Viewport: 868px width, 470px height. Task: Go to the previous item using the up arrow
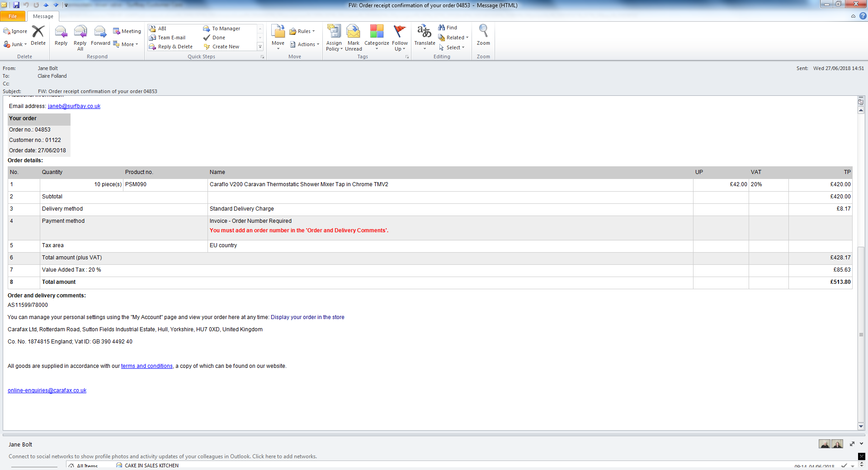46,5
